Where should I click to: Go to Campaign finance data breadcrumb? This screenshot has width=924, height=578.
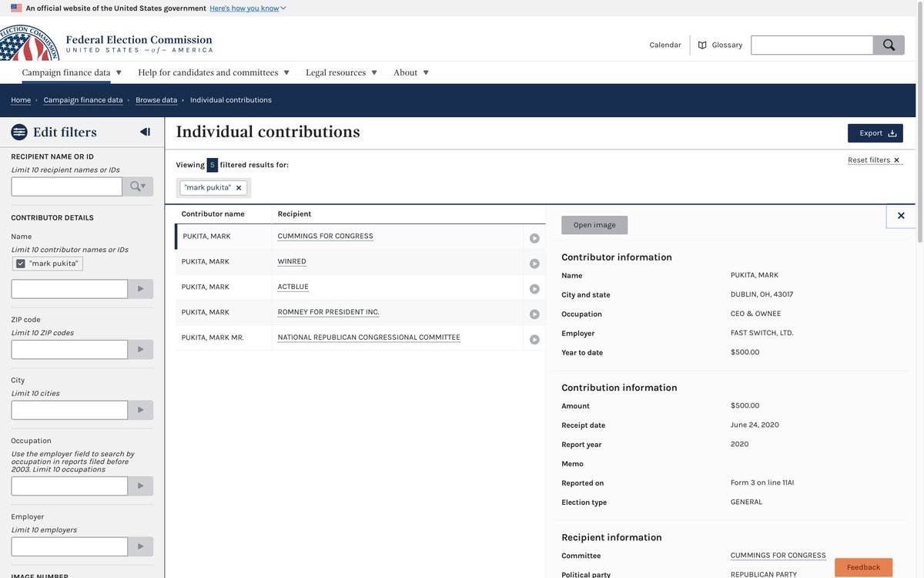pos(83,100)
